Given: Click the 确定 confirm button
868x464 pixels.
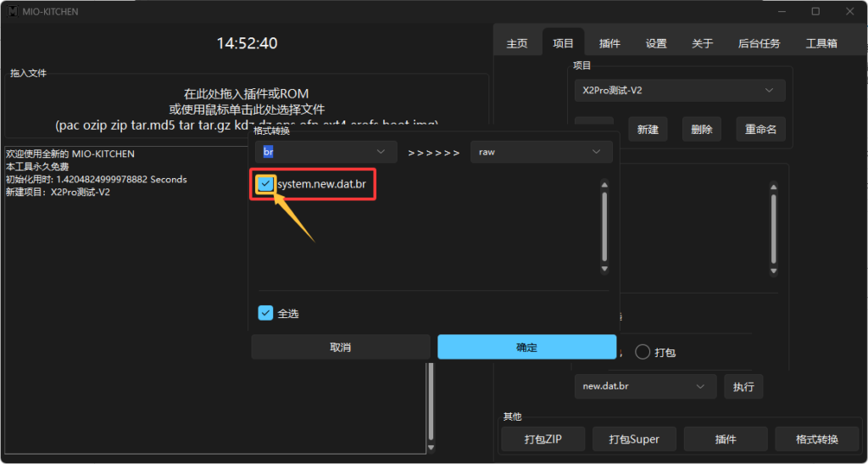Looking at the screenshot, I should [526, 347].
